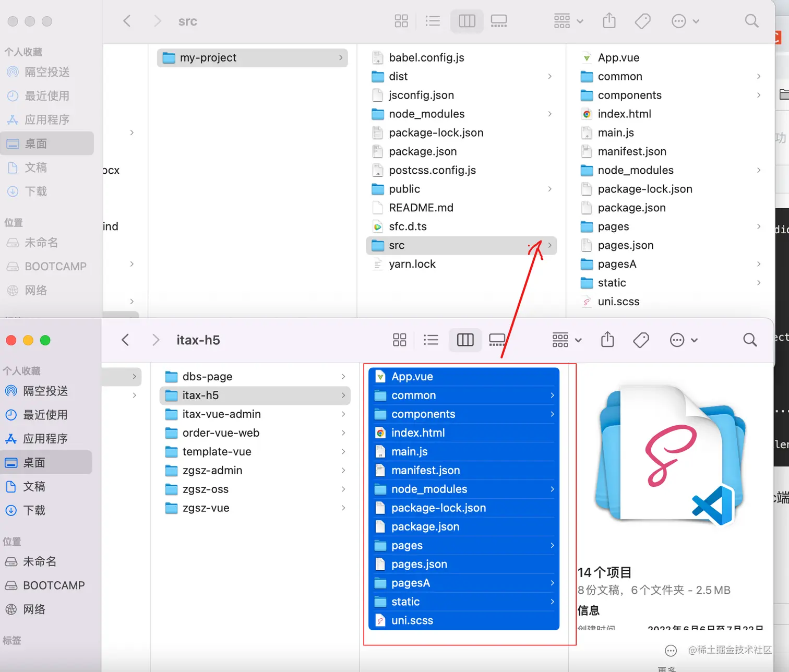Select postcss.config.js file
Image resolution: width=789 pixels, height=672 pixels.
coord(461,170)
